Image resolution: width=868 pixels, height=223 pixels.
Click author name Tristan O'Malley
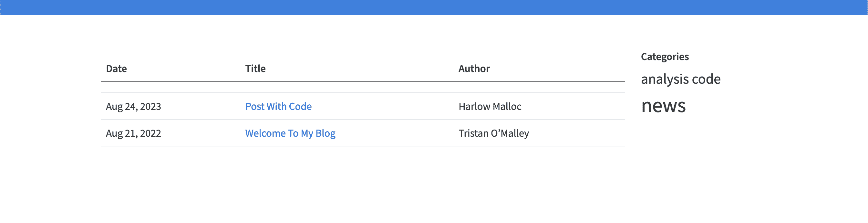pos(493,133)
